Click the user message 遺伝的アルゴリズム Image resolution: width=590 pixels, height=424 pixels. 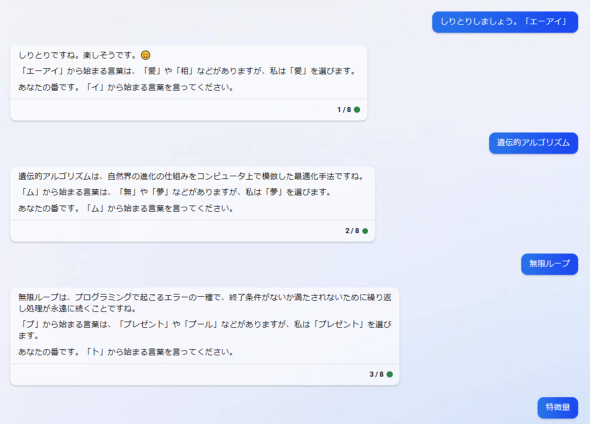533,143
